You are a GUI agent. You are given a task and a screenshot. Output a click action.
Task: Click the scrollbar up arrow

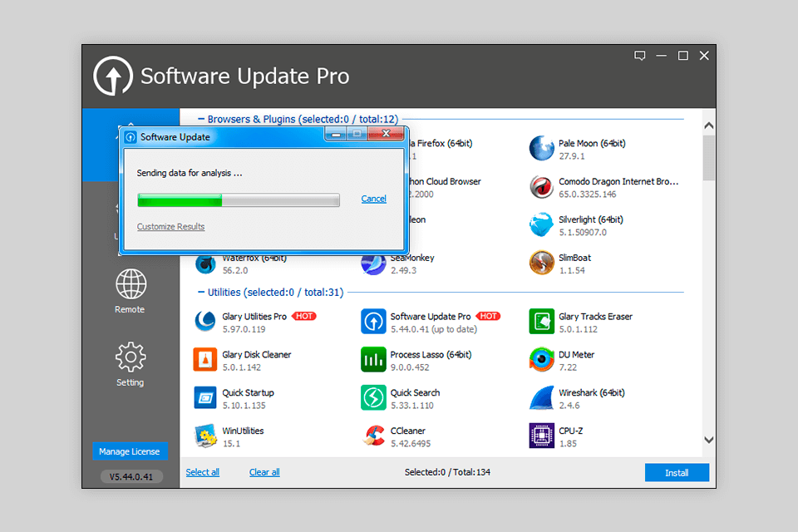[x=709, y=126]
